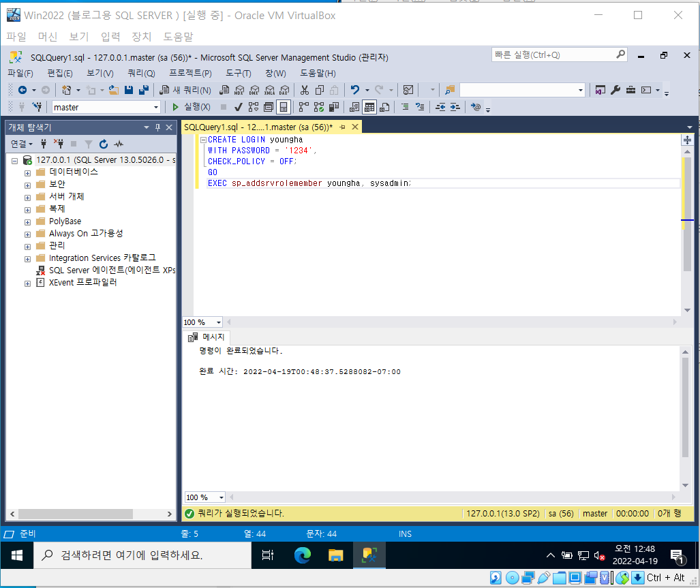Click the Toolbox icon
This screenshot has height=588, width=700.
pyautogui.click(x=630, y=90)
